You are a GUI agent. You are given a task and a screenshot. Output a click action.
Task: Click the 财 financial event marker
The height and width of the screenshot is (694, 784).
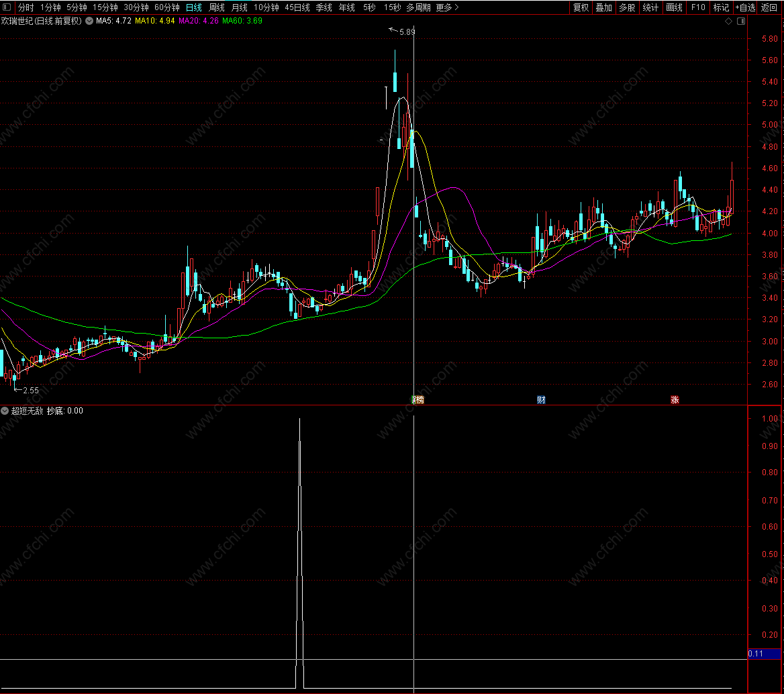(x=541, y=399)
